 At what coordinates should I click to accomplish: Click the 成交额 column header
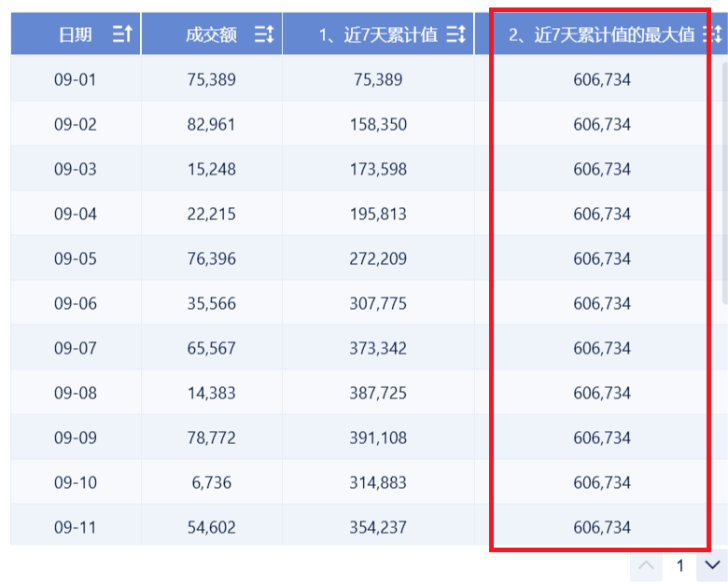pos(212,34)
